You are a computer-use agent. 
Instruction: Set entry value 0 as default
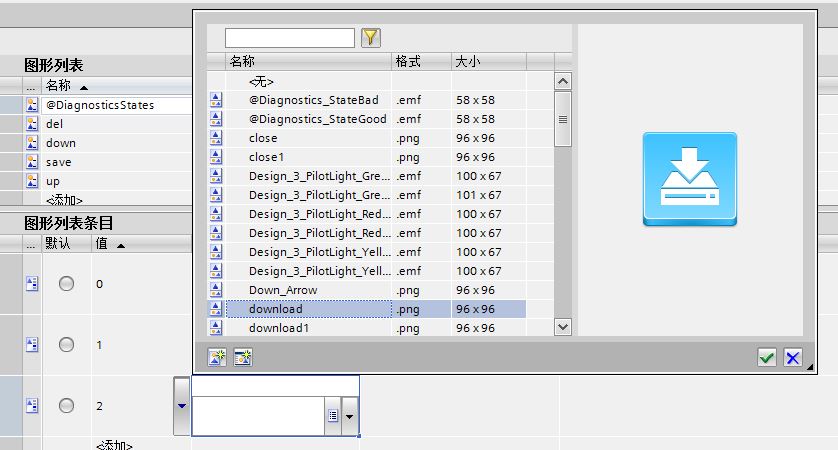(66, 284)
